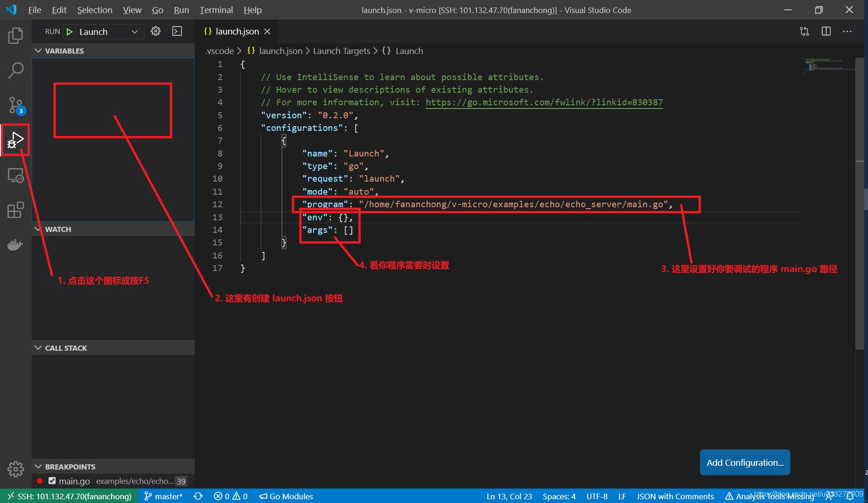Image resolution: width=868 pixels, height=503 pixels.
Task: Open the Selection menu
Action: [94, 10]
